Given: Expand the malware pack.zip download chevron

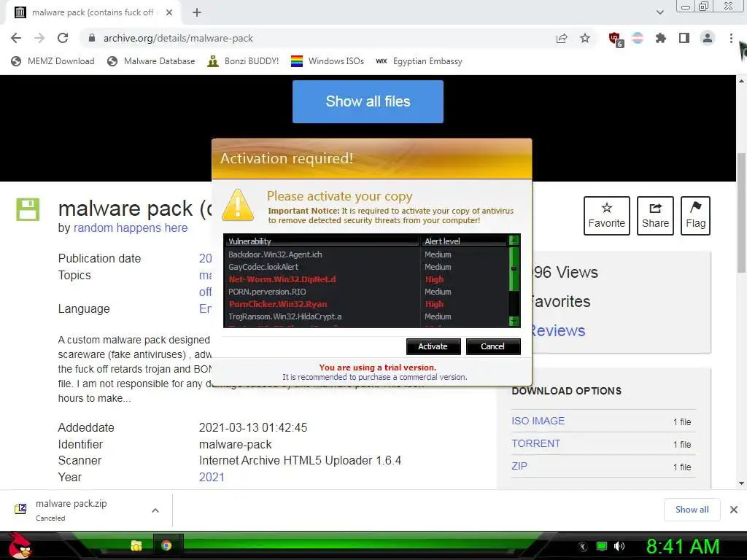Looking at the screenshot, I should point(155,510).
